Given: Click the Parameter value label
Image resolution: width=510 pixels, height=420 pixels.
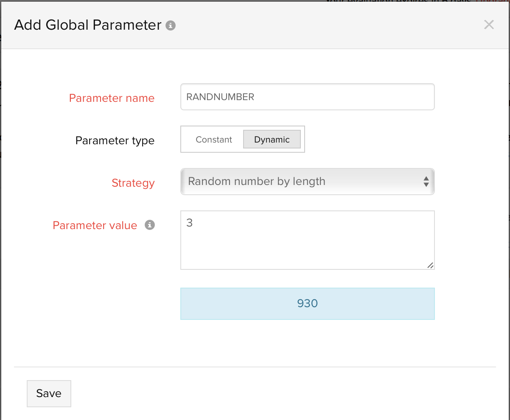Looking at the screenshot, I should coord(95,225).
